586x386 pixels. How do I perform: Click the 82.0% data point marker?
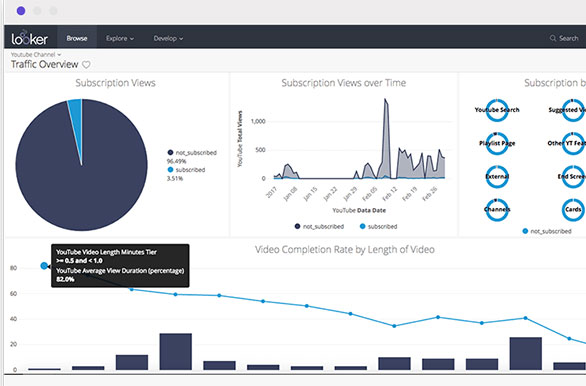click(44, 266)
